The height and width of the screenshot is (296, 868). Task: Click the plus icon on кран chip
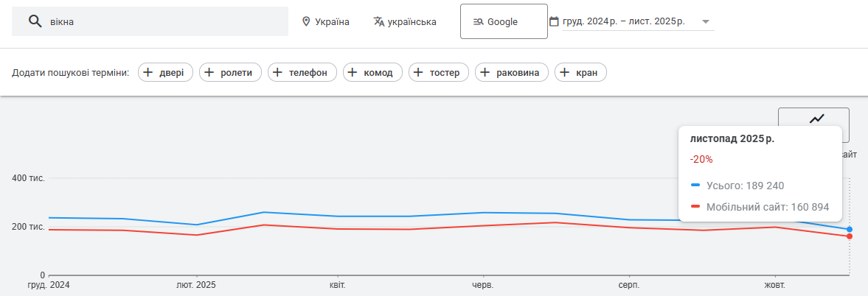tap(565, 72)
